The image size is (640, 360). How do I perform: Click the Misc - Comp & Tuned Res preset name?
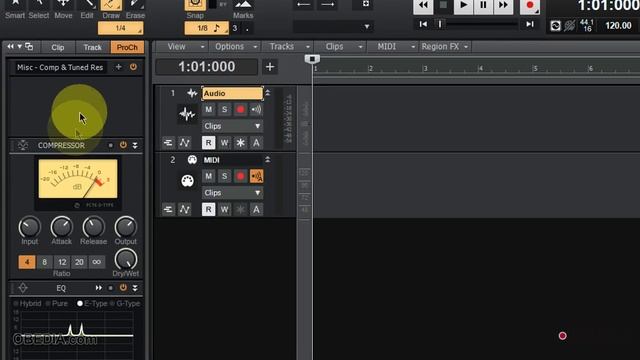60,67
